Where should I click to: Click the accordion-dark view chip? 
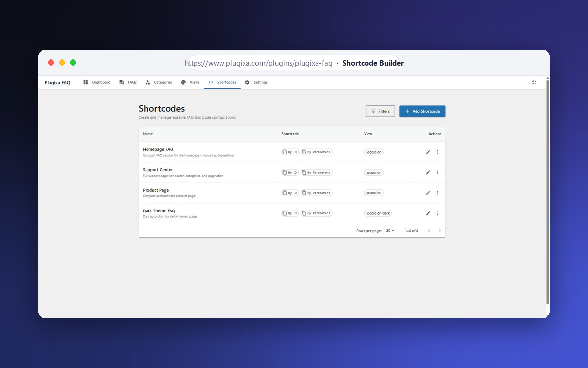tap(378, 213)
